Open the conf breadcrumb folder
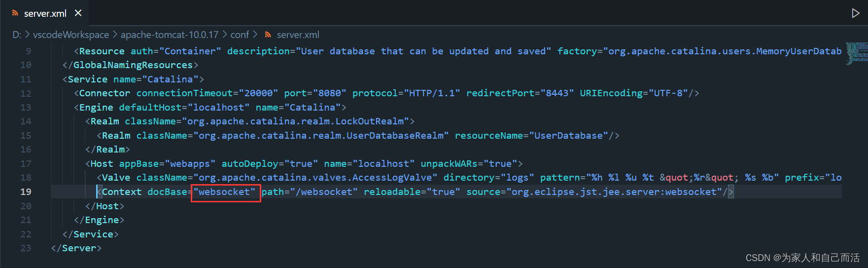 pyautogui.click(x=240, y=35)
